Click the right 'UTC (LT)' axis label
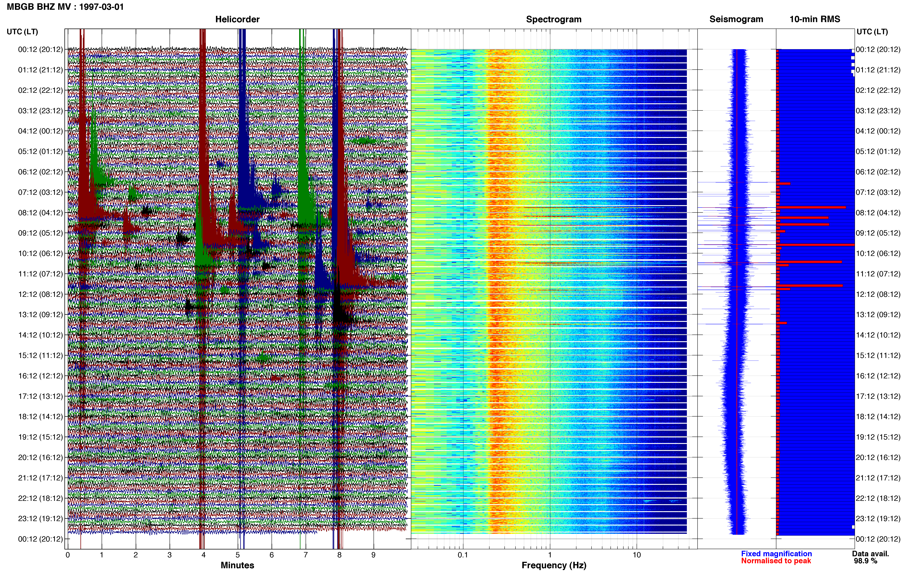This screenshot has width=924, height=578. [x=872, y=32]
